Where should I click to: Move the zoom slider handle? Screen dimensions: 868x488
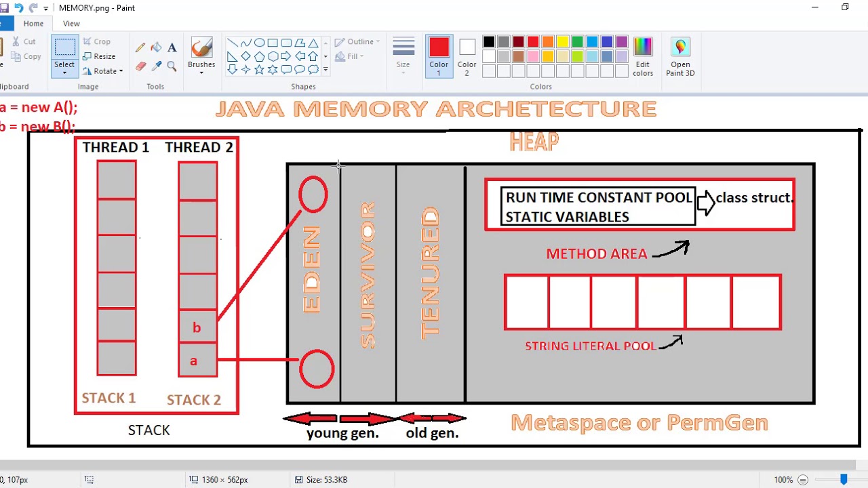pyautogui.click(x=844, y=479)
